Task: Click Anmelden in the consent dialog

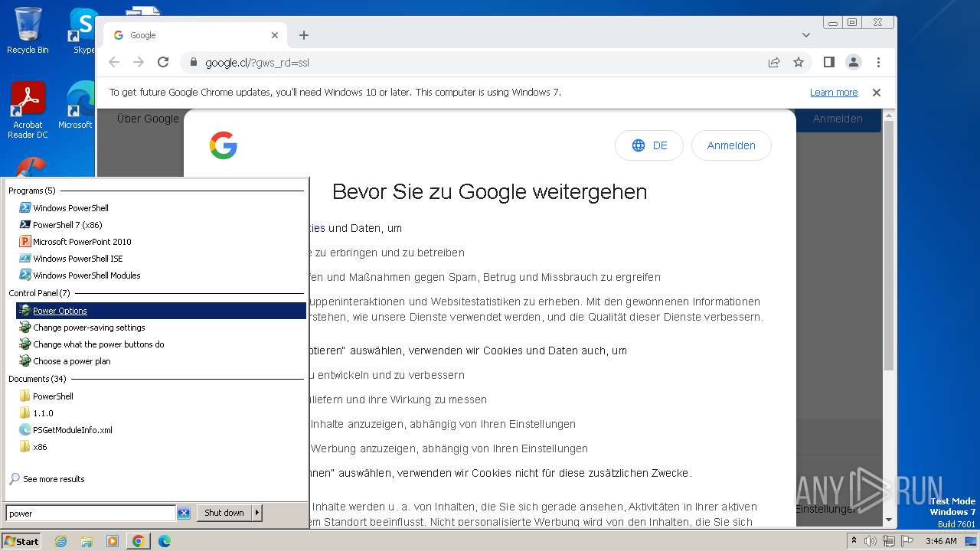Action: 731,145
